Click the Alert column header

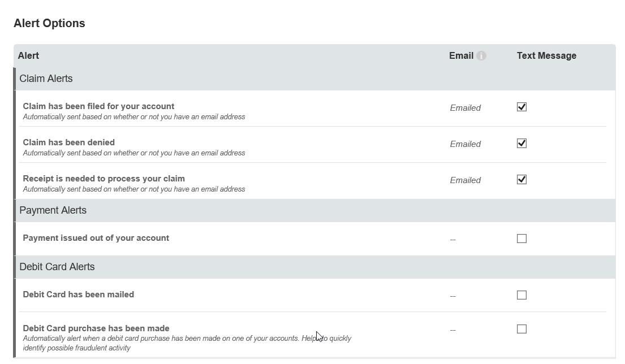(x=28, y=56)
